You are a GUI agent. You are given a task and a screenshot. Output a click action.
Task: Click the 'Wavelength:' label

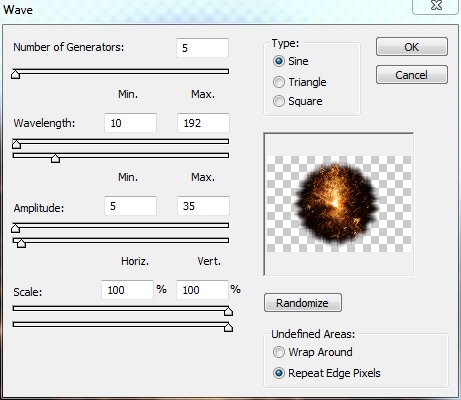click(44, 123)
